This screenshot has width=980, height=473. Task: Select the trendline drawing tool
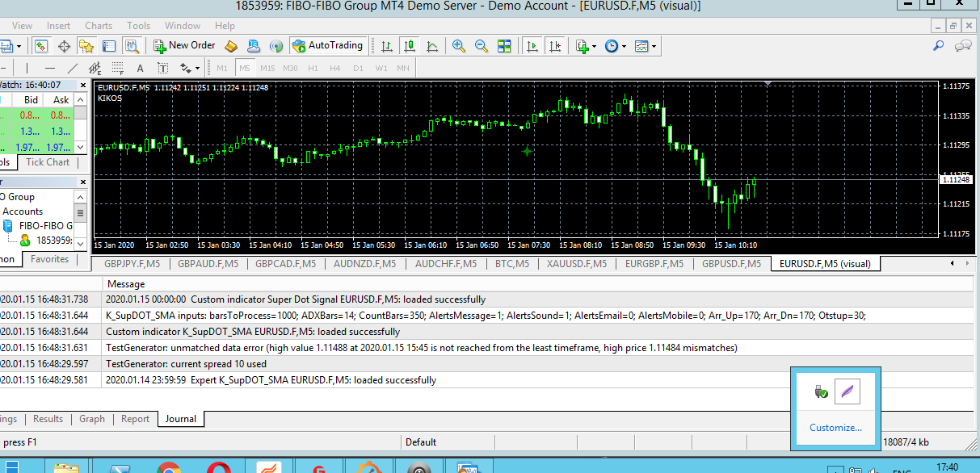pos(73,68)
